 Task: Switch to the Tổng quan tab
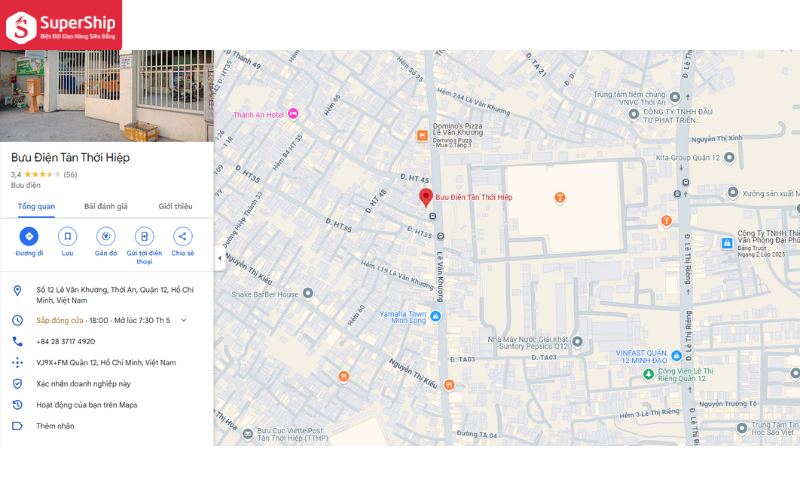(36, 206)
